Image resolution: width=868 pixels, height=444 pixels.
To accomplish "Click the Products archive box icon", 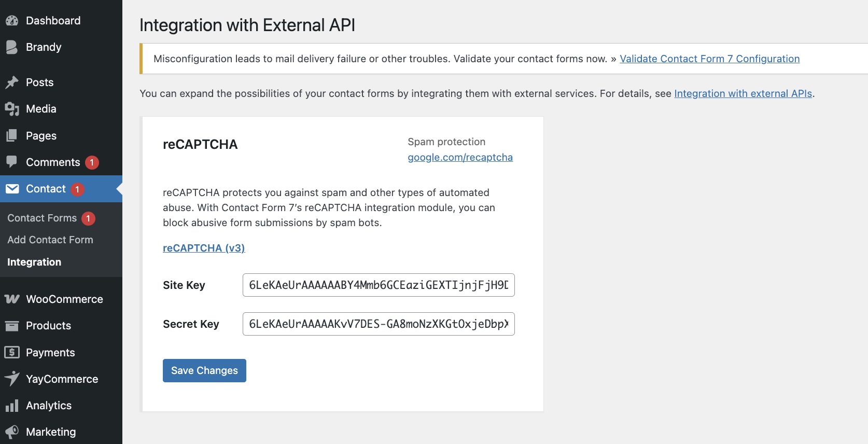I will point(12,326).
